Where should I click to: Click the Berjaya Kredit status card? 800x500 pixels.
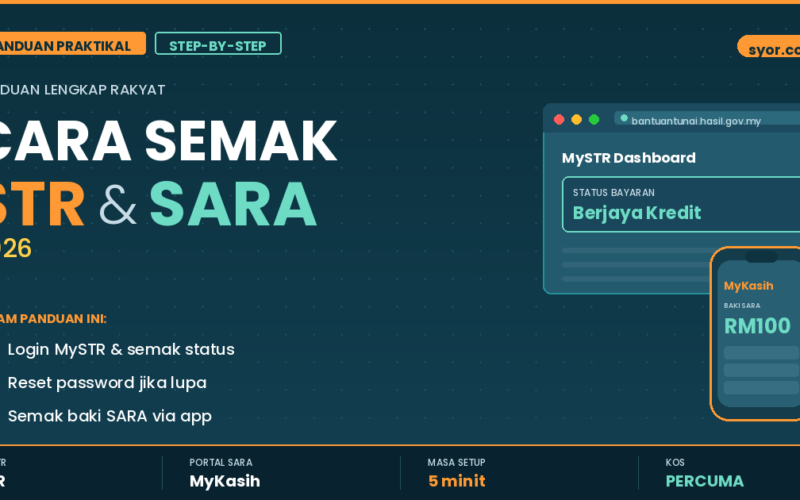pyautogui.click(x=681, y=204)
